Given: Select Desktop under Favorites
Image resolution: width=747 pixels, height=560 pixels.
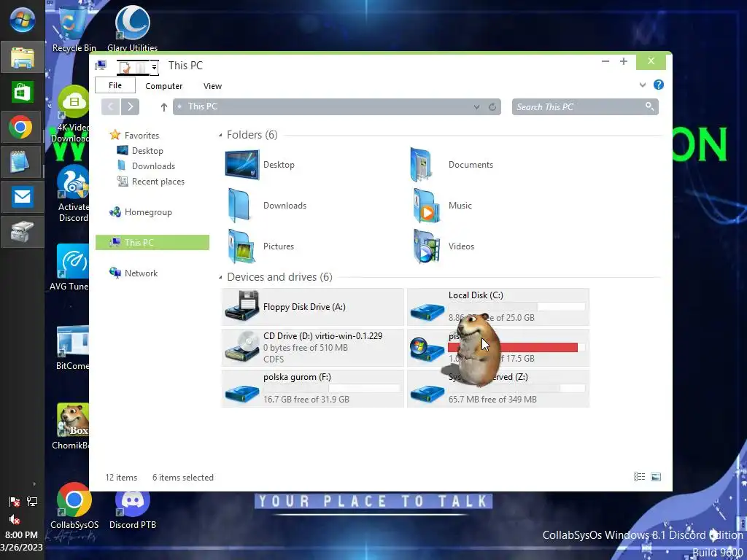Looking at the screenshot, I should tap(140, 151).
